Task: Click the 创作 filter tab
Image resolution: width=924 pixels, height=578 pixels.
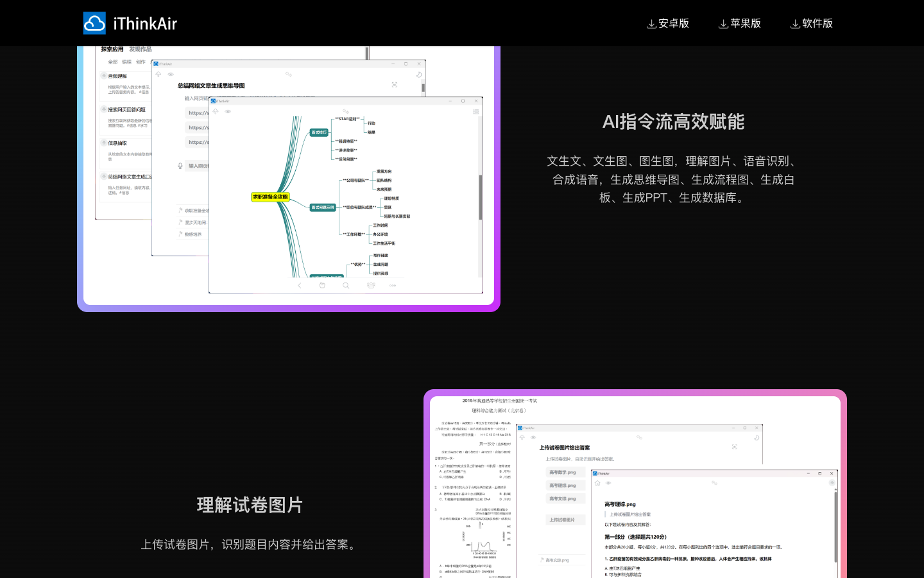Action: tap(141, 62)
